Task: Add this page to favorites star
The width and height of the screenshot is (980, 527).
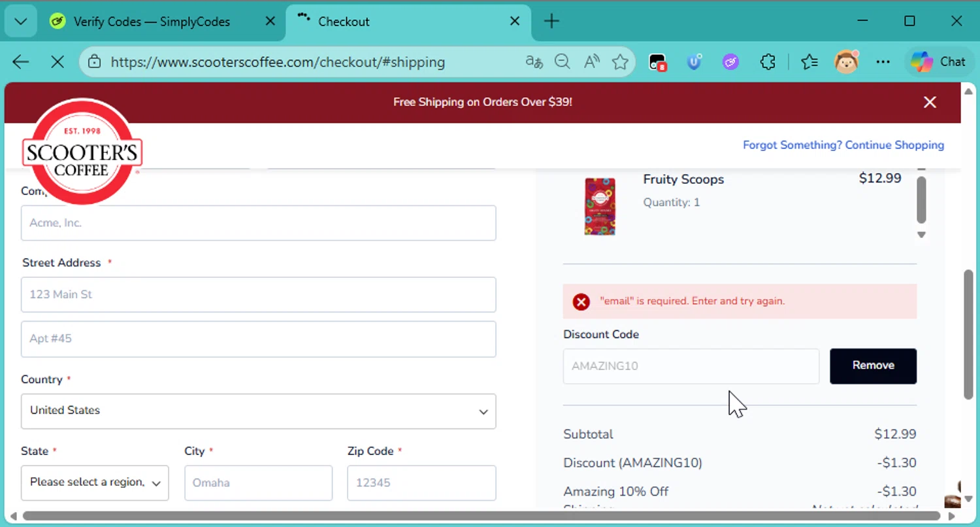Action: tap(620, 62)
